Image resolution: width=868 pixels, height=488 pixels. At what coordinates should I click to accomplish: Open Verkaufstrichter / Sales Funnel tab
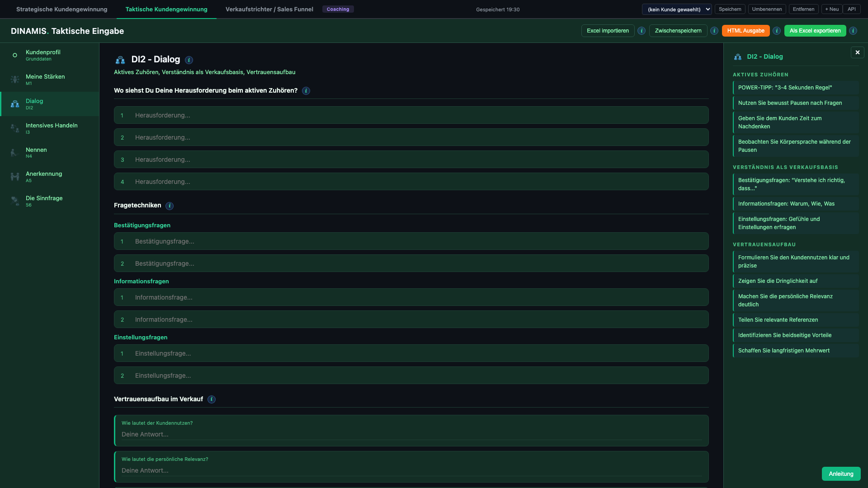click(x=269, y=9)
